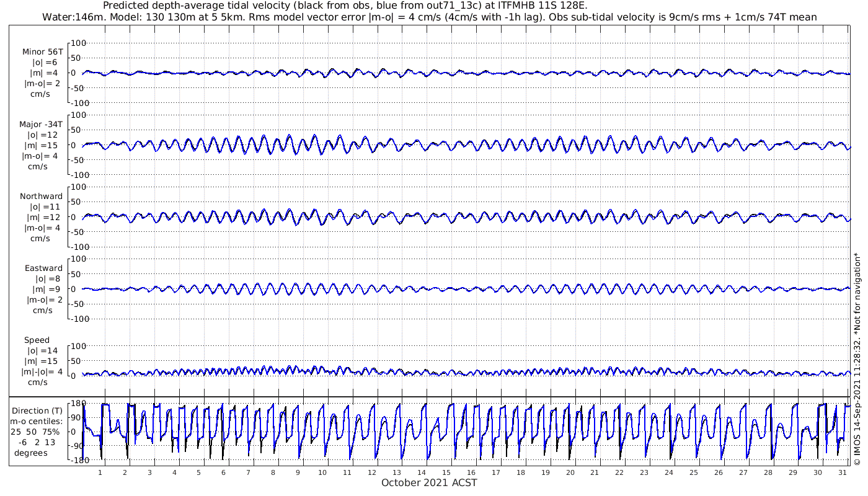
Task: Select the 'Speed' panel label
Action: click(37, 340)
